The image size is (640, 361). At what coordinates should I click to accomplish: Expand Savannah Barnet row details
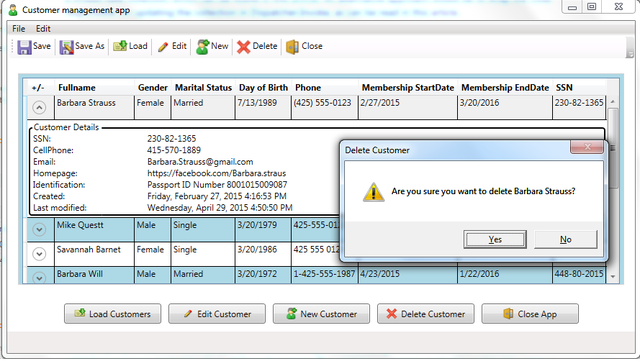coord(39,254)
